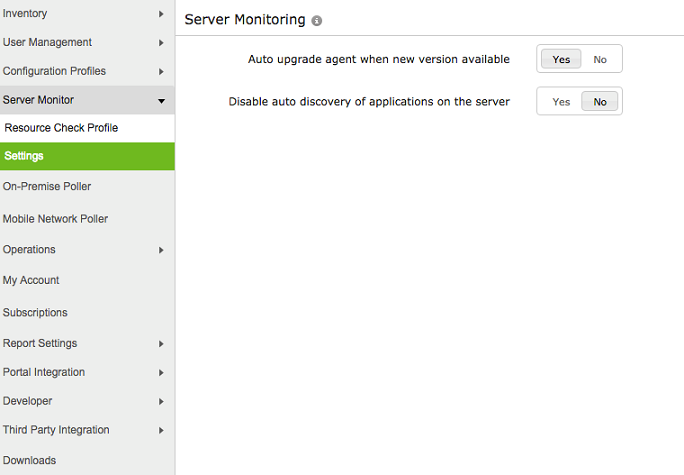Expand the Report Settings arrow

[x=161, y=344]
